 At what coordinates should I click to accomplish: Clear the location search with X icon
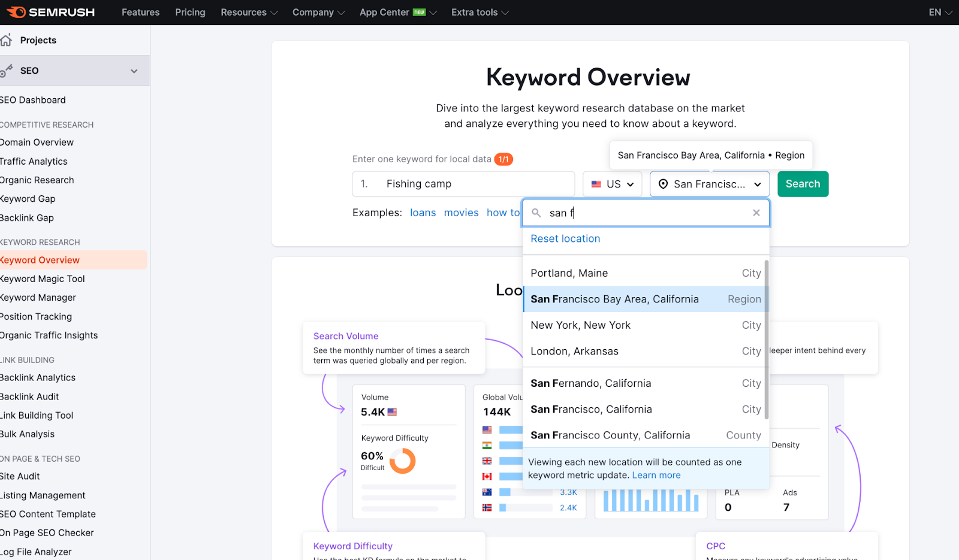(756, 213)
